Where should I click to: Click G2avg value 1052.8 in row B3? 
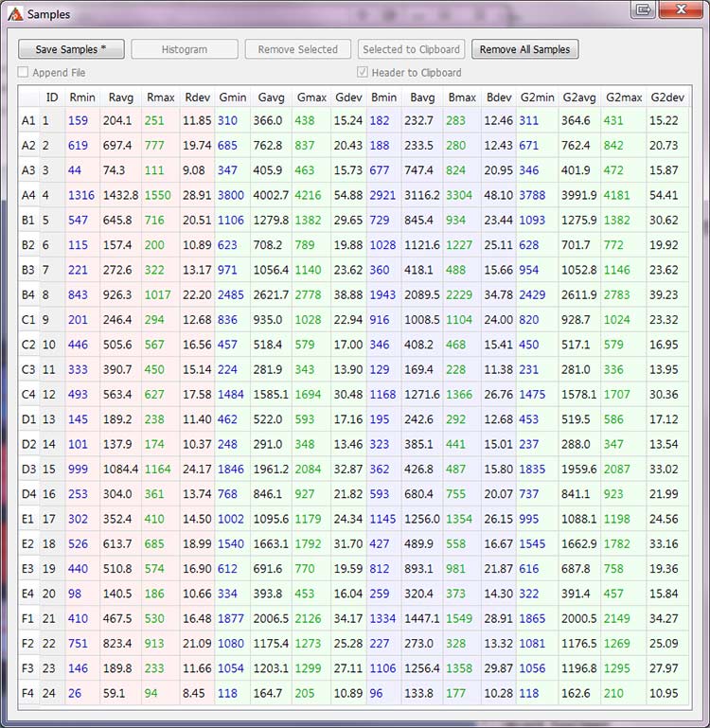coord(579,270)
